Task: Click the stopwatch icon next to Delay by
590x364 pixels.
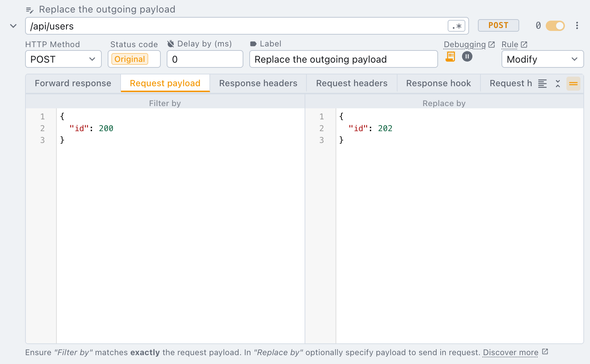Action: [x=171, y=44]
